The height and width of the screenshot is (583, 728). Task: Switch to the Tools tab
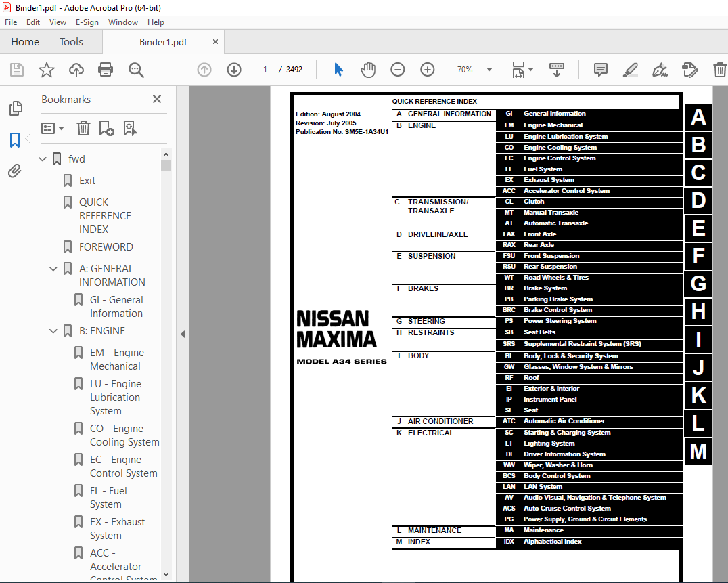(71, 42)
